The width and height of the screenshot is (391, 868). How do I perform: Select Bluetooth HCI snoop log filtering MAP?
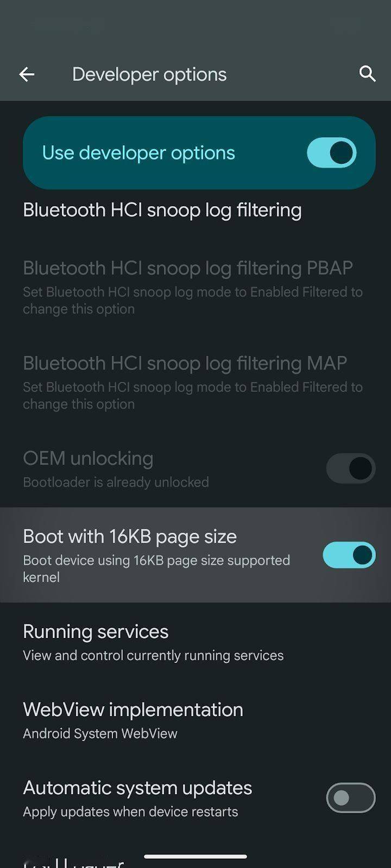click(195, 382)
